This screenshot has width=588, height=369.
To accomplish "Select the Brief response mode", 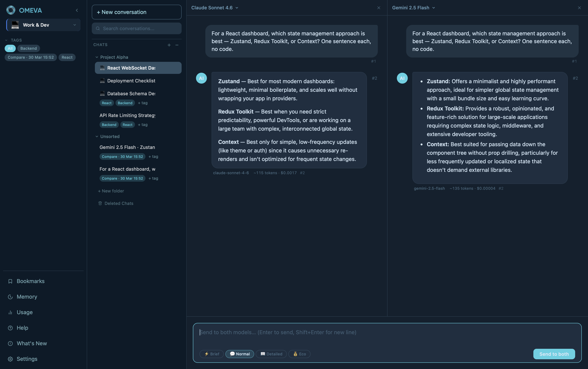I will point(211,354).
